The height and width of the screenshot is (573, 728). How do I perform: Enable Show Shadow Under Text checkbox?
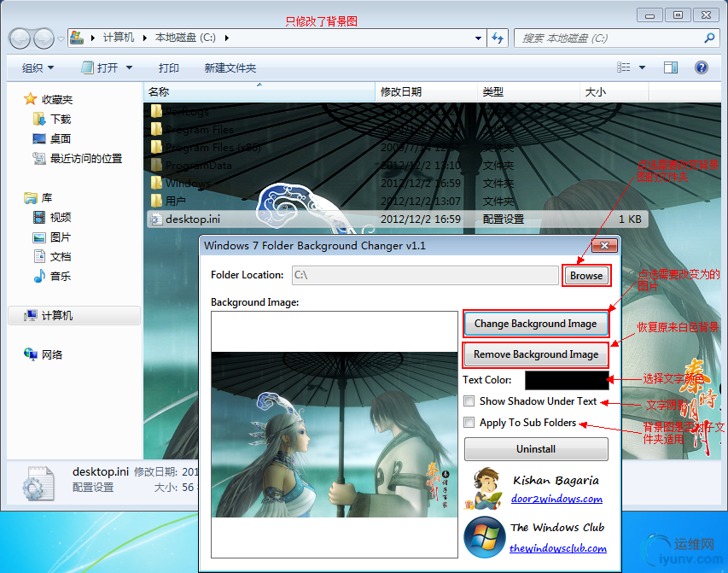coord(469,401)
